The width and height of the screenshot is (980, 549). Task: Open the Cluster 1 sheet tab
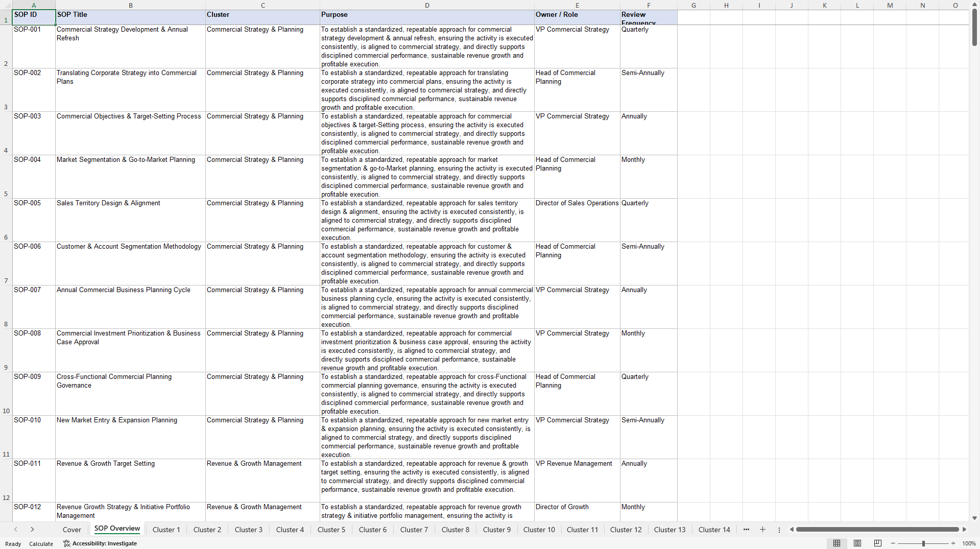pyautogui.click(x=166, y=530)
